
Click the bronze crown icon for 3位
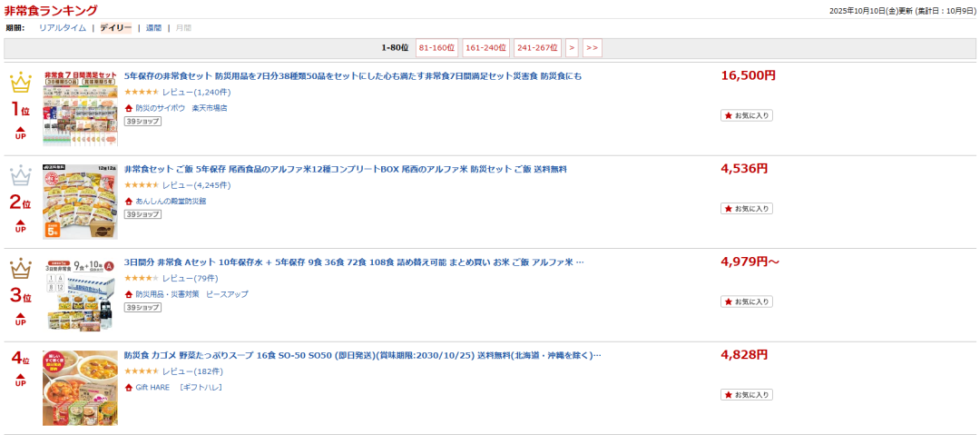tap(21, 269)
